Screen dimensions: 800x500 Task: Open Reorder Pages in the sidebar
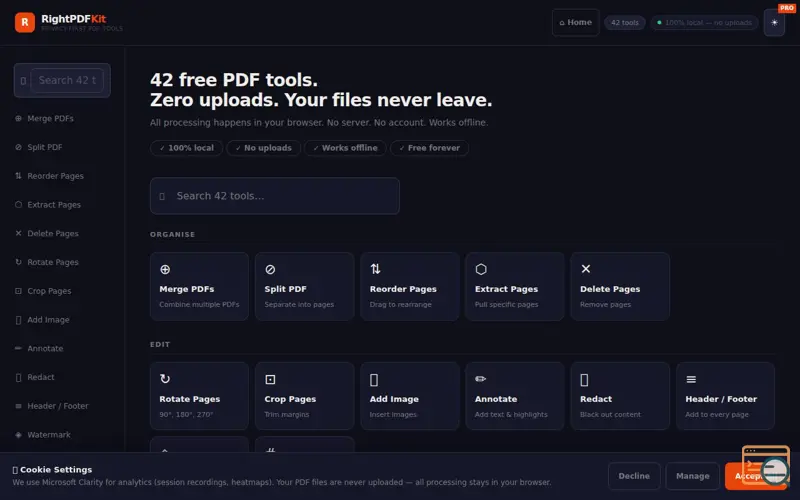(x=55, y=176)
